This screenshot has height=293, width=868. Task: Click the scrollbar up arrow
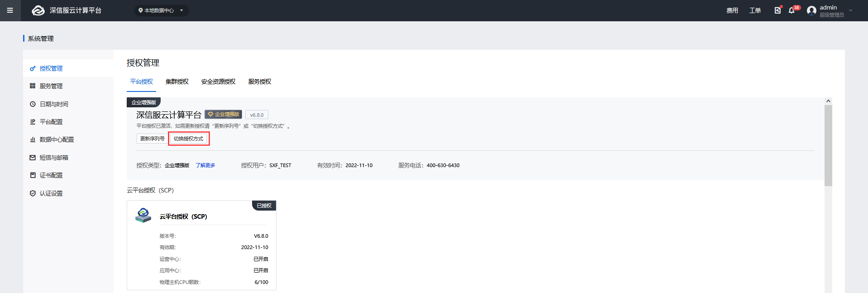pos(828,101)
